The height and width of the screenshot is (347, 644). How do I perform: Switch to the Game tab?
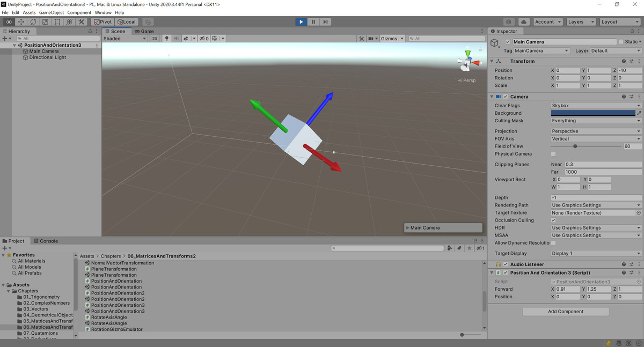(x=144, y=31)
